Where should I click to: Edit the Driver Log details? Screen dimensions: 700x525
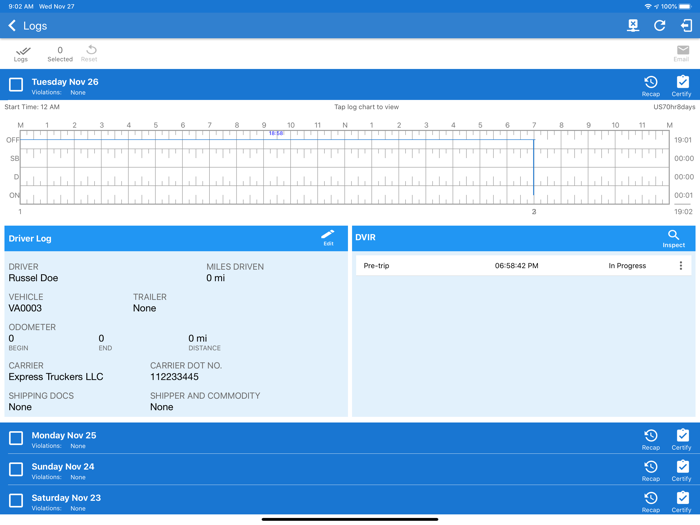(x=328, y=238)
